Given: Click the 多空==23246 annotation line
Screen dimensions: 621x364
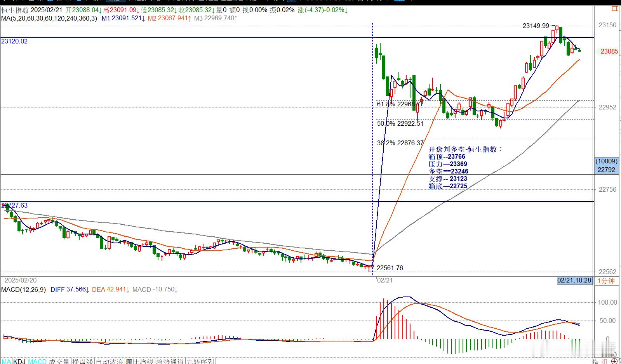Looking at the screenshot, I should (448, 172).
